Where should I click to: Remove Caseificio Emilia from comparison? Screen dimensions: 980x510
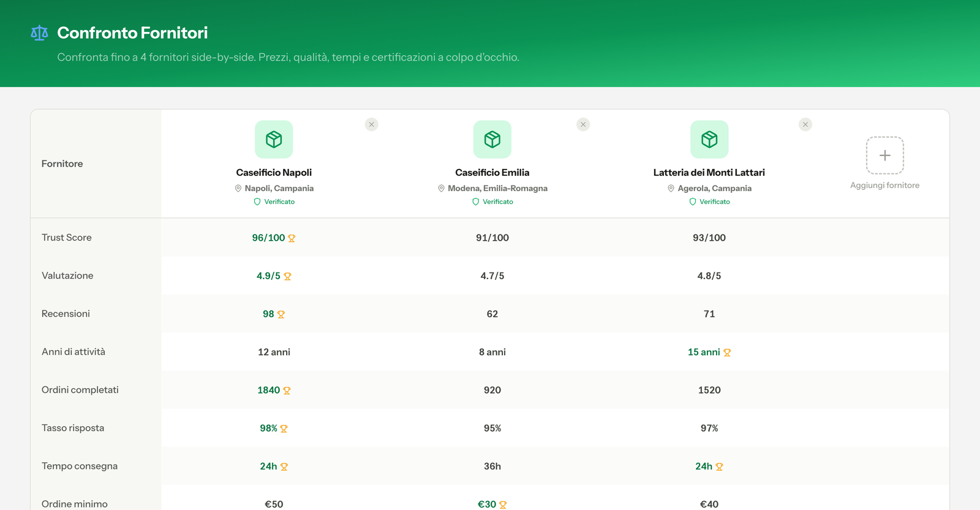coord(583,124)
